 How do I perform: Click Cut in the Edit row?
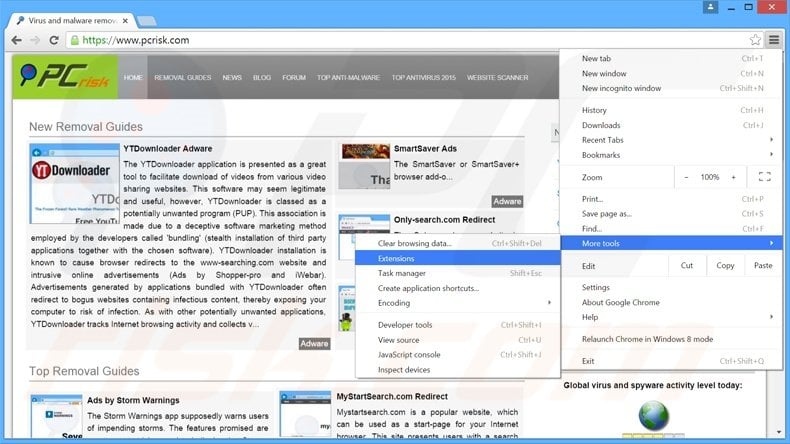(687, 266)
